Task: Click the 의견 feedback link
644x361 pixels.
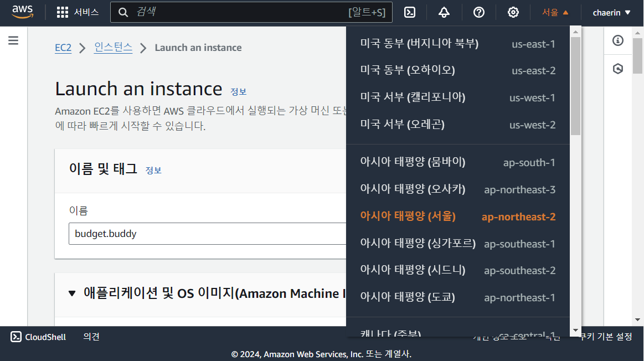Action: [x=91, y=337]
